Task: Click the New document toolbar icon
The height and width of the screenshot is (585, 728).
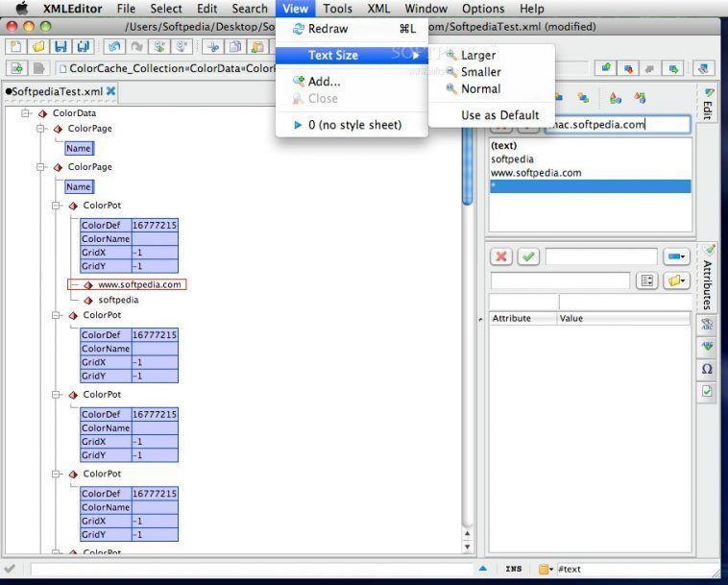Action: (x=15, y=46)
